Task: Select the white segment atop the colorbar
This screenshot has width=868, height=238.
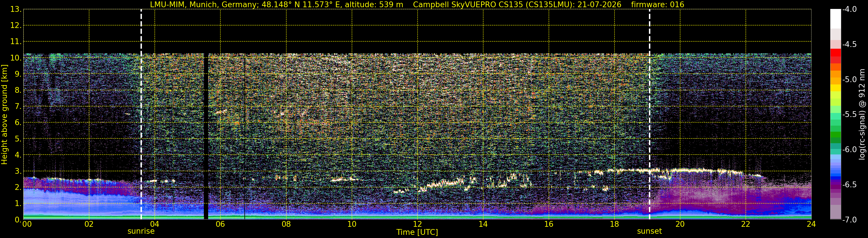Action: (836, 19)
